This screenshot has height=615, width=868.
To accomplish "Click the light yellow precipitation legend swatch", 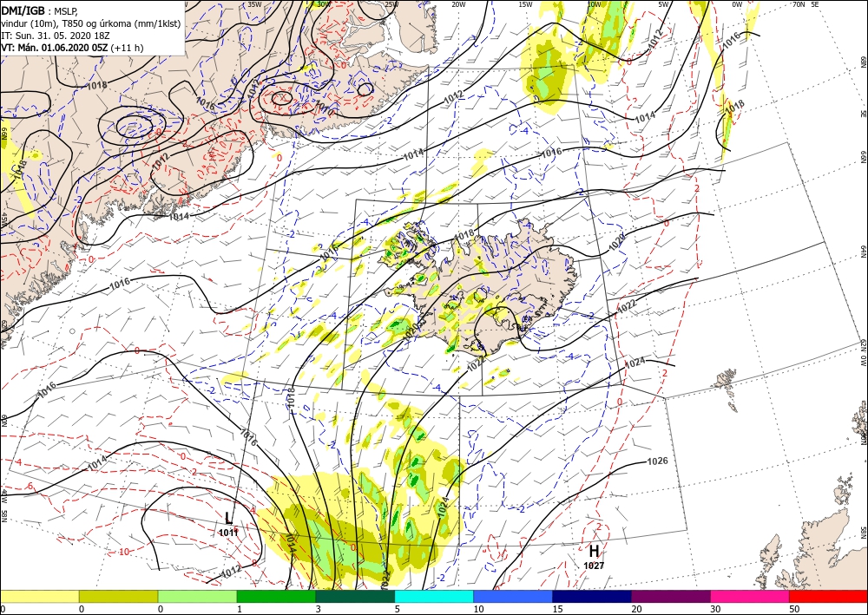I will pyautogui.click(x=39, y=596).
